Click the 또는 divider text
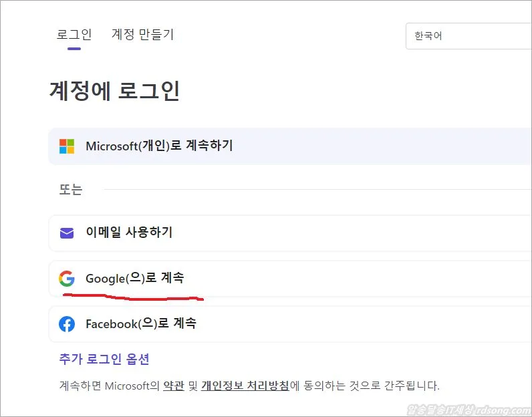Screen dimensions: 532x417 pos(71,190)
